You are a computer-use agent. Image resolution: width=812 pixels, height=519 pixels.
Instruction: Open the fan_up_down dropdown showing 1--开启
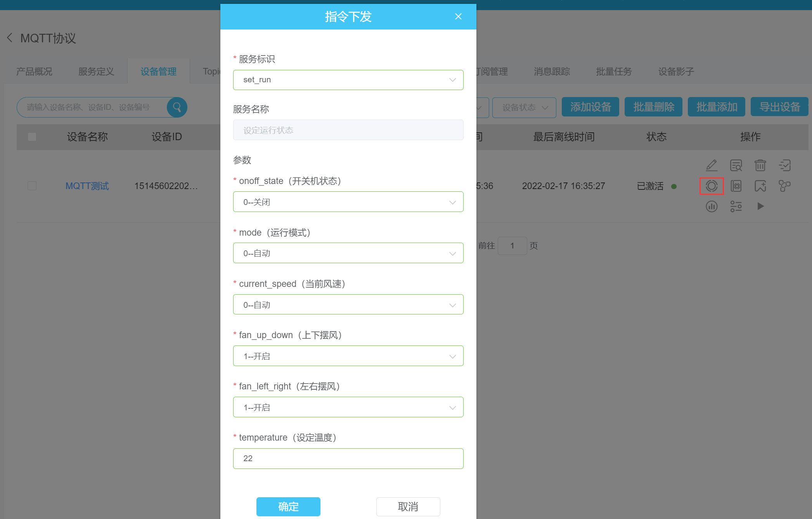[x=348, y=356]
